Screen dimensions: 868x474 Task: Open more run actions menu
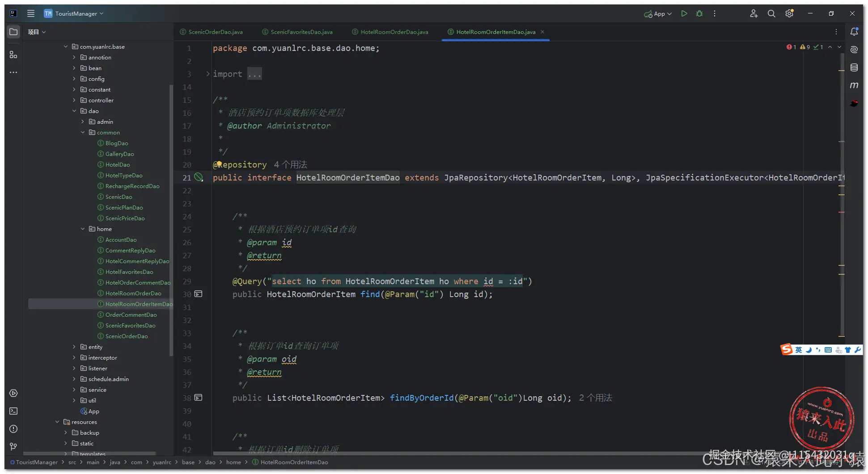[x=715, y=13]
